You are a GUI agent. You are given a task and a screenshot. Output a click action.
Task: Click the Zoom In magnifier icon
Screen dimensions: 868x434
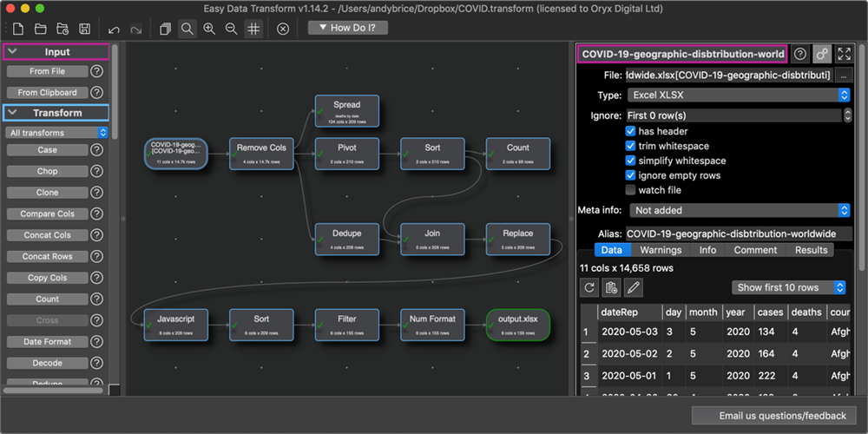pos(209,29)
